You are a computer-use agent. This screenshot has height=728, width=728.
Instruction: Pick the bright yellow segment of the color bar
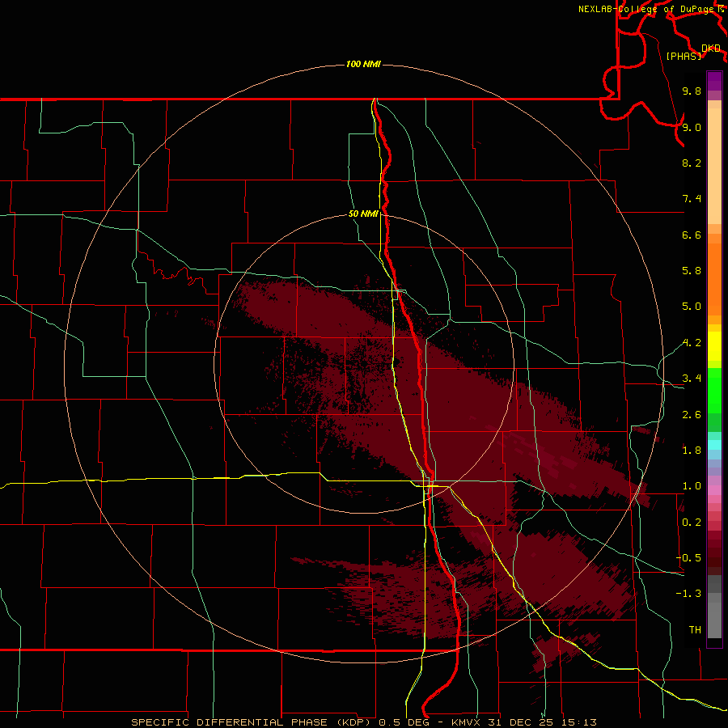(x=714, y=346)
